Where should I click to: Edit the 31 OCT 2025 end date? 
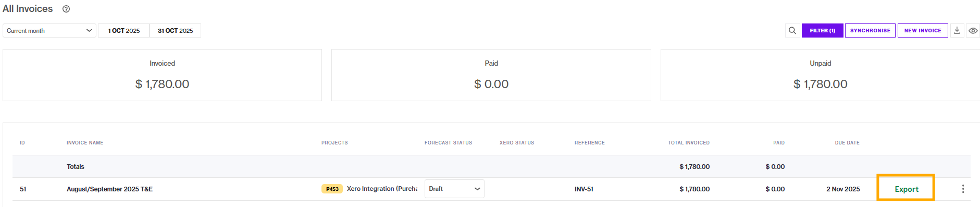click(175, 31)
